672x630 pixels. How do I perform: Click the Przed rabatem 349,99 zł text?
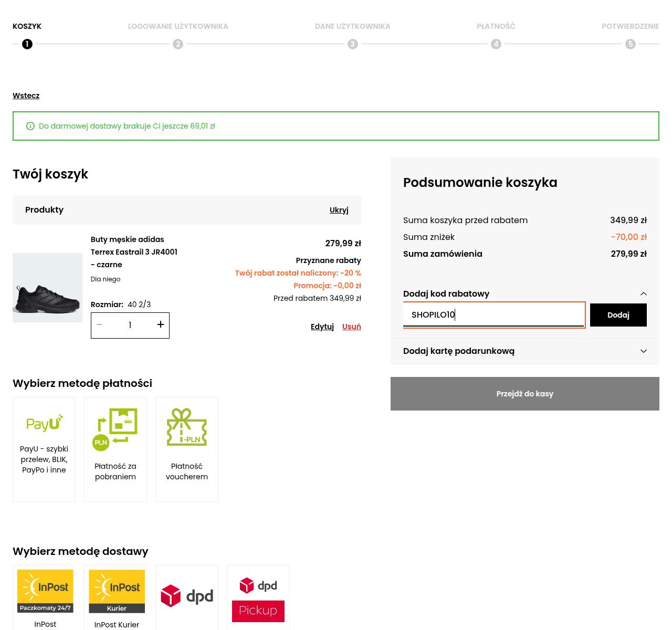[x=317, y=298]
